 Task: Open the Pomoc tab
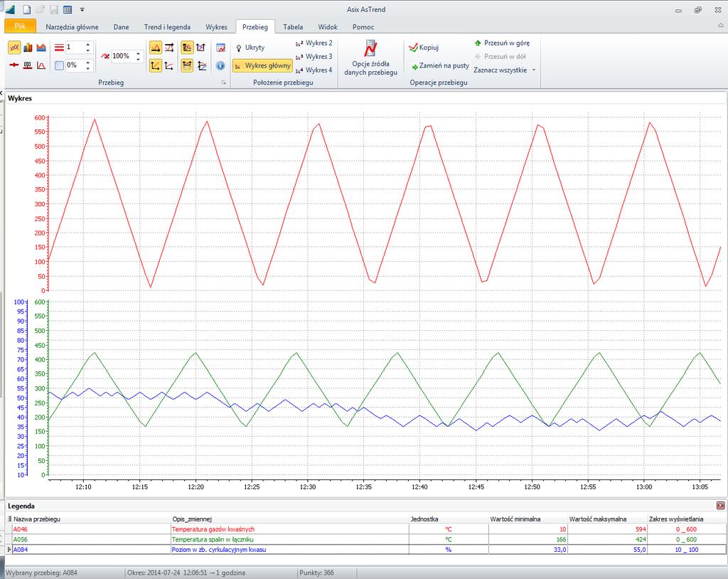[363, 27]
